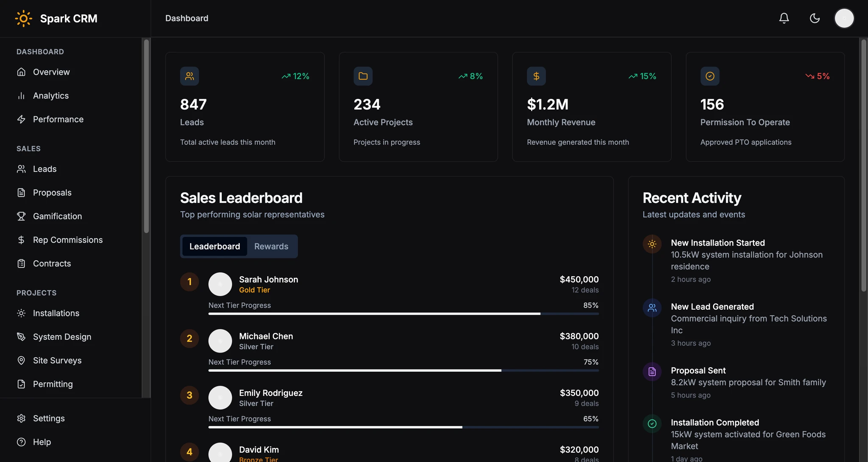Click Sarah Johnson's tier progress bar
This screenshot has width=868, height=462.
403,314
